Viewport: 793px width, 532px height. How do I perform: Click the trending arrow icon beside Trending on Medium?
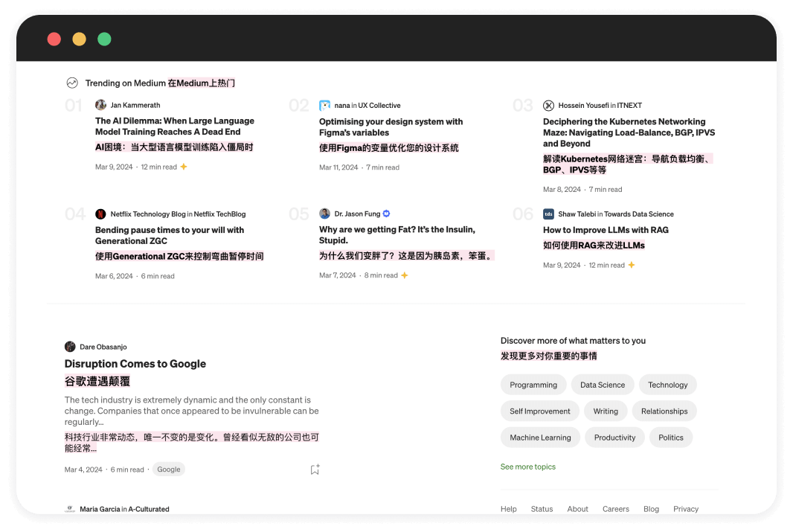(x=72, y=83)
